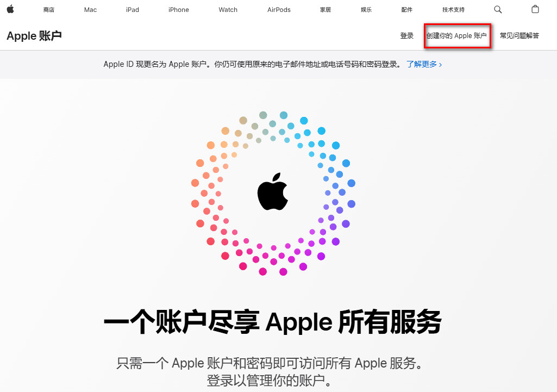
Task: Go to the Watch section
Action: tap(228, 10)
